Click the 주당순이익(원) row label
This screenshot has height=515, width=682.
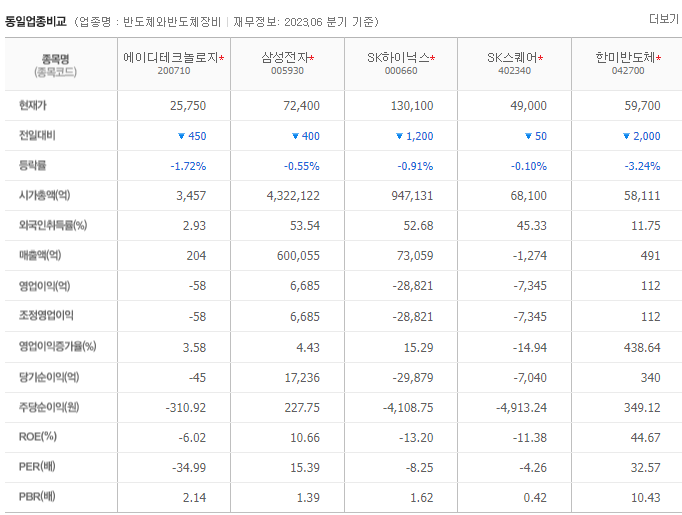pyautogui.click(x=49, y=407)
